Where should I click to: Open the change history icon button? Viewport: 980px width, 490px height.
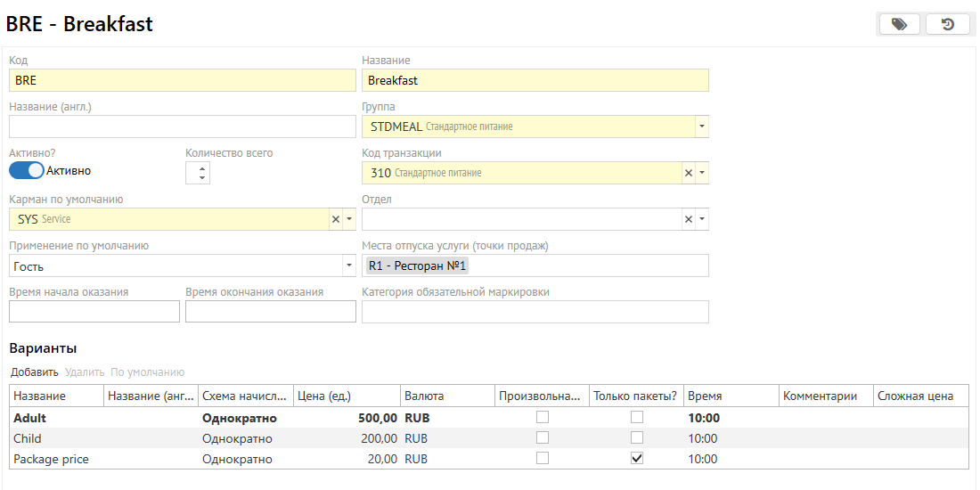point(947,24)
